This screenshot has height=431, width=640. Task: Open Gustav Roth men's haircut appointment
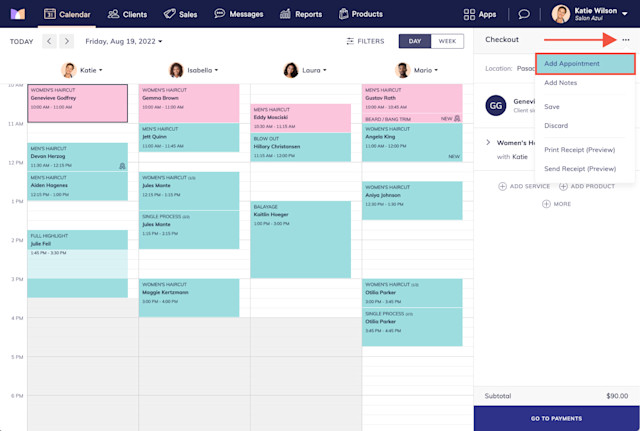tap(412, 98)
